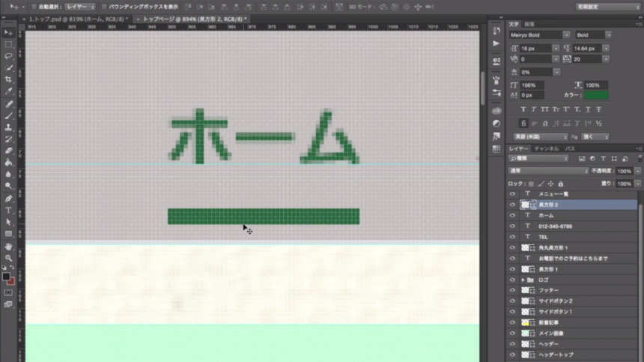Apply Faux Bold text style
The width and height of the screenshot is (644, 362).
(x=523, y=109)
